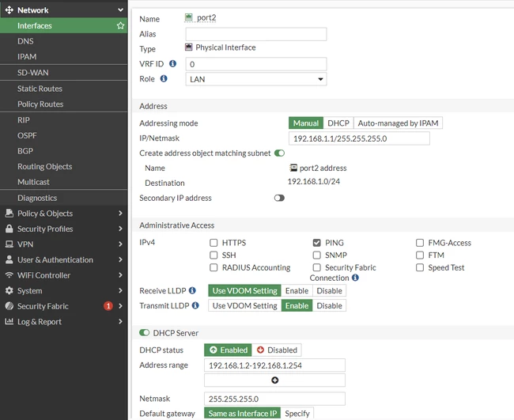Select DHCP addressing mode
514x420 pixels.
(x=338, y=123)
